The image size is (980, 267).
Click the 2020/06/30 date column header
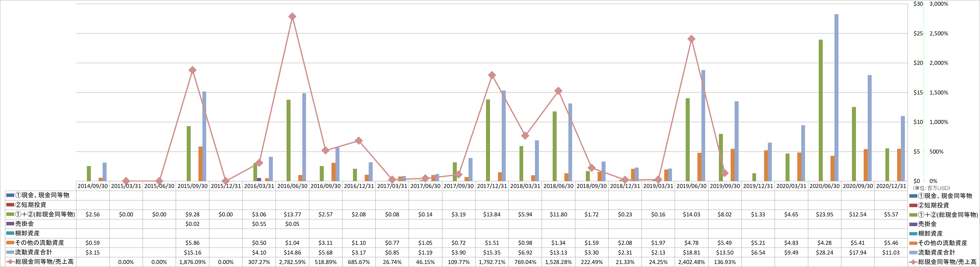click(824, 186)
